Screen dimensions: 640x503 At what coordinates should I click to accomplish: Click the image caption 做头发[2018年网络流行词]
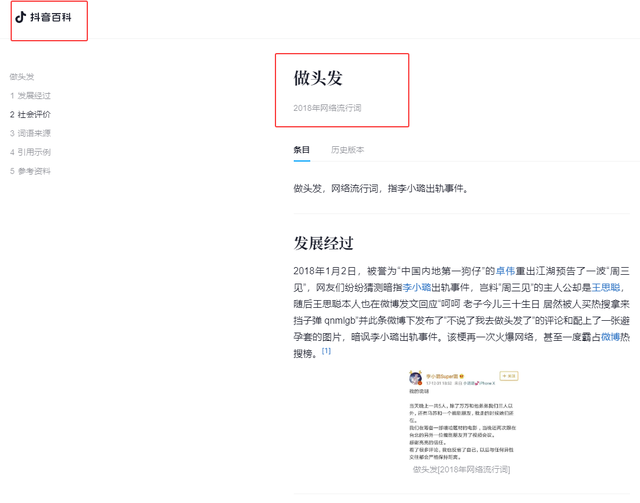click(462, 470)
